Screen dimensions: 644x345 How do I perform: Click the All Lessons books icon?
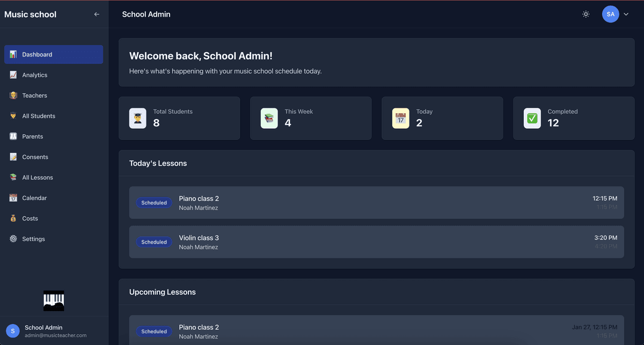point(13,177)
